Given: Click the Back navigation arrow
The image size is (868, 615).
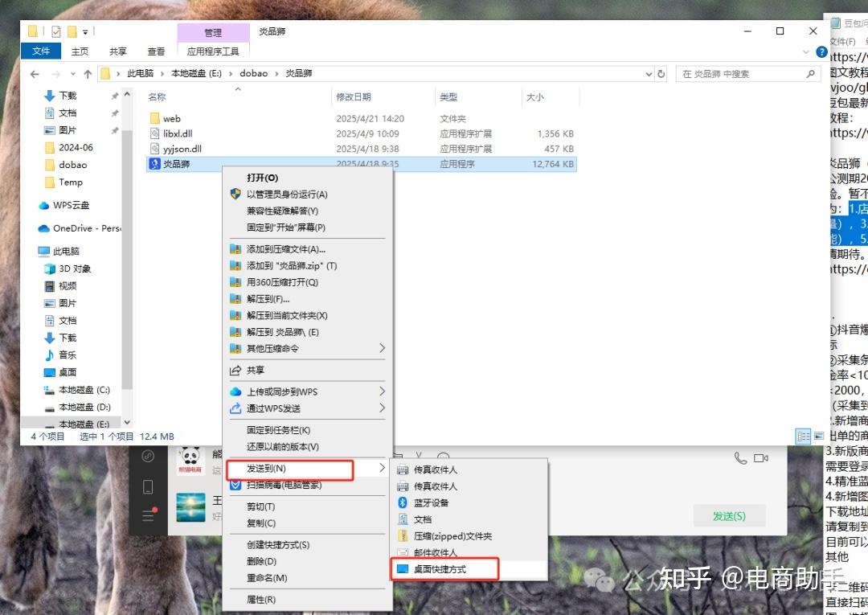Looking at the screenshot, I should click(35, 74).
